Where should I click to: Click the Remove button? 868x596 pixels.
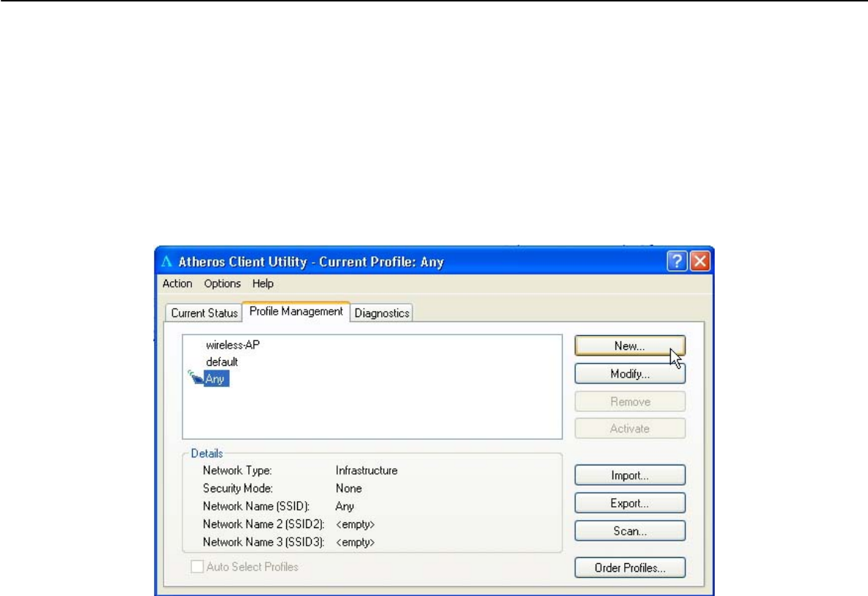point(630,402)
